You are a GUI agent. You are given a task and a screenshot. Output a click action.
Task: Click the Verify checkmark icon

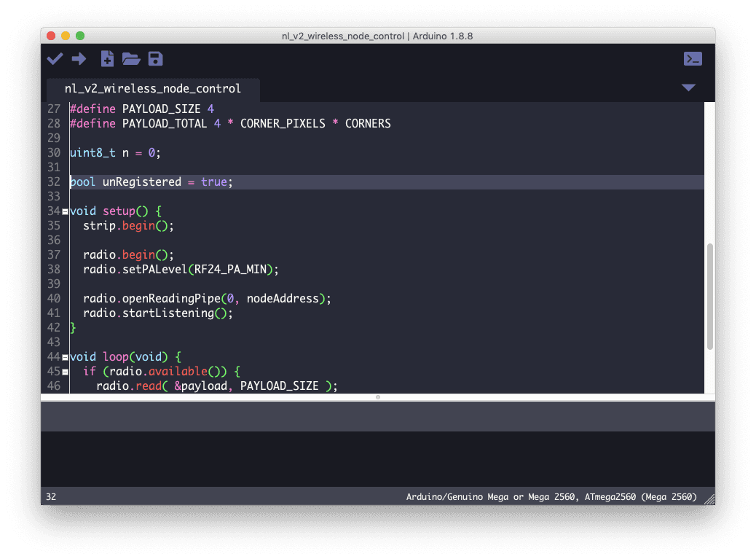coord(55,59)
